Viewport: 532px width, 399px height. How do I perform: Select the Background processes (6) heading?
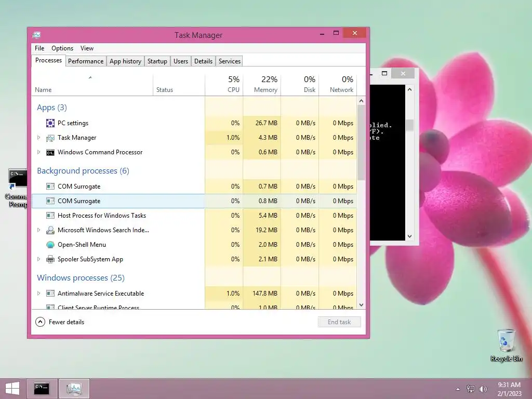[x=83, y=170]
